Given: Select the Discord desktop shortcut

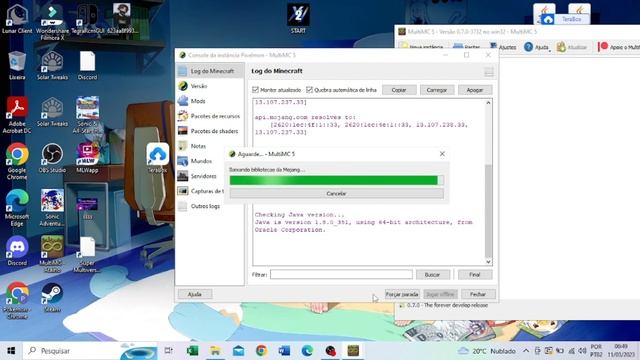Looking at the screenshot, I should 17,251.
